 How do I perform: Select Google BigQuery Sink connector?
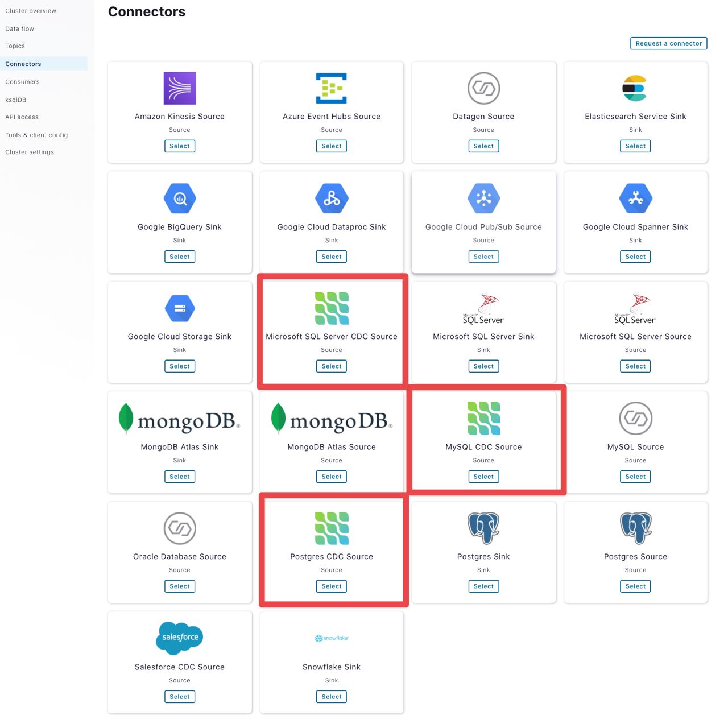click(180, 257)
